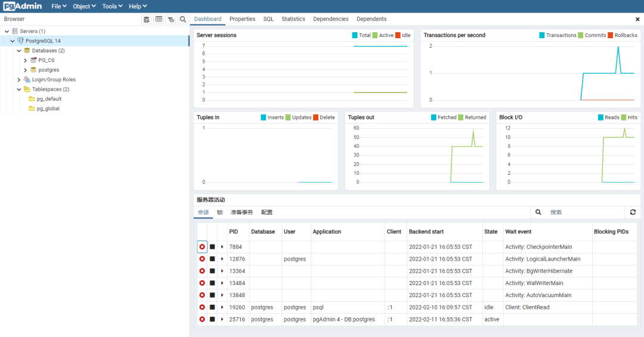Open the File menu
Viewport: 644px width, 337px height.
58,6
